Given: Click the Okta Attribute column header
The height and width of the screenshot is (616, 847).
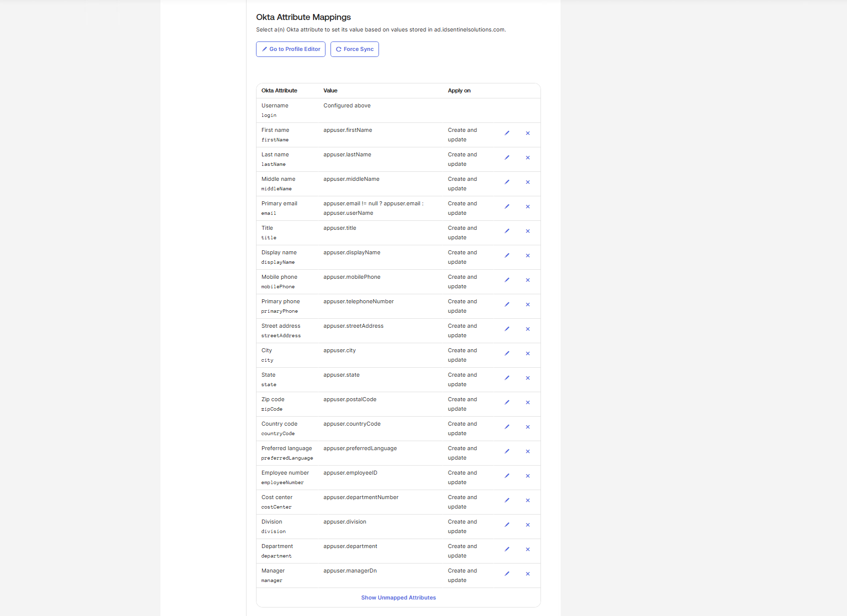Looking at the screenshot, I should coord(279,90).
